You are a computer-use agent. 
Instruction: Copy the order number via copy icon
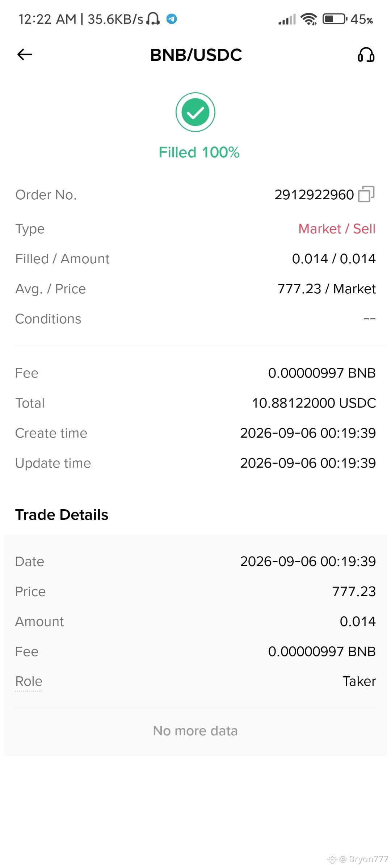coord(366,194)
